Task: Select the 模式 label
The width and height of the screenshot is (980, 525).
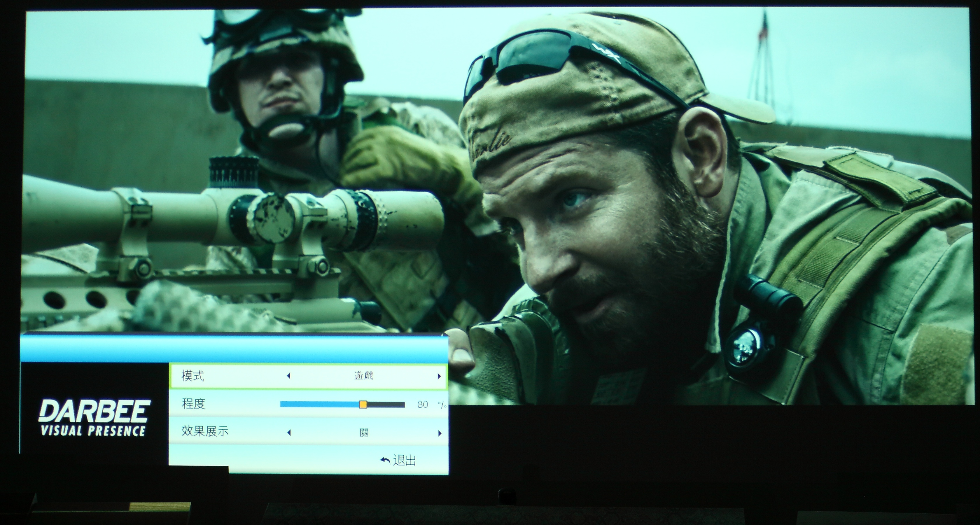Action: point(193,376)
